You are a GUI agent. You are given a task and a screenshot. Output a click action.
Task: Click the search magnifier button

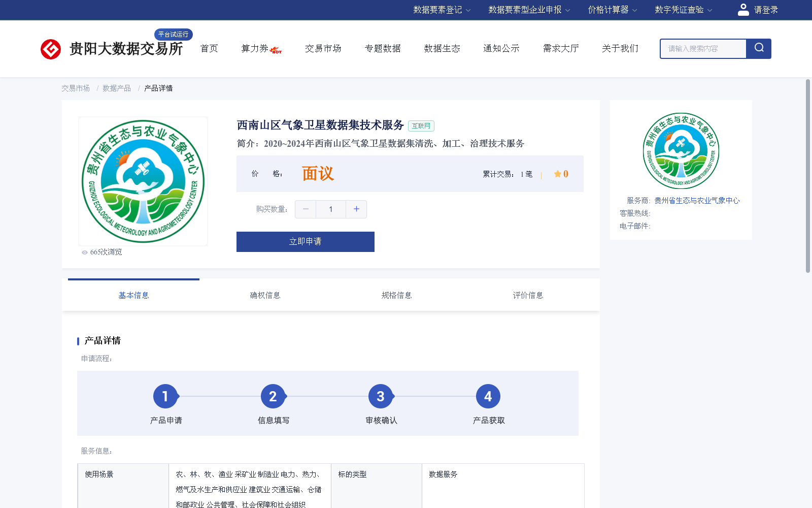click(x=759, y=49)
